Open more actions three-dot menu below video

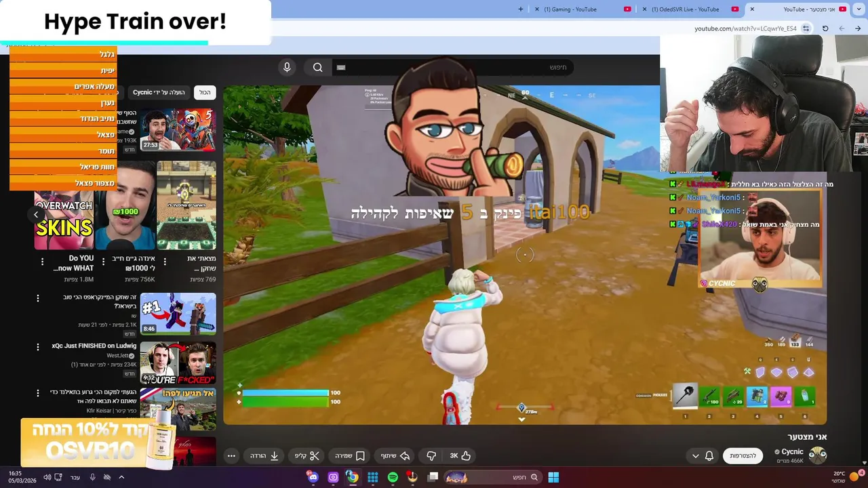231,456
